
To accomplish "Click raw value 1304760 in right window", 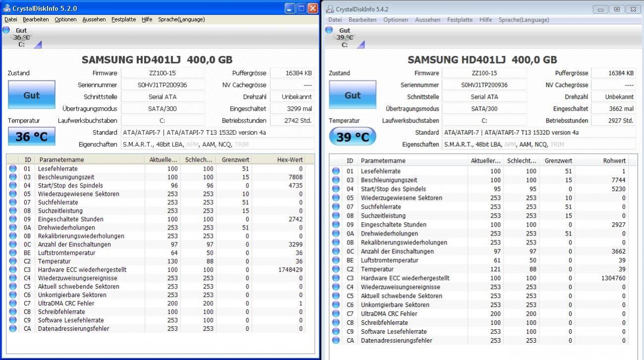I will coord(613,278).
